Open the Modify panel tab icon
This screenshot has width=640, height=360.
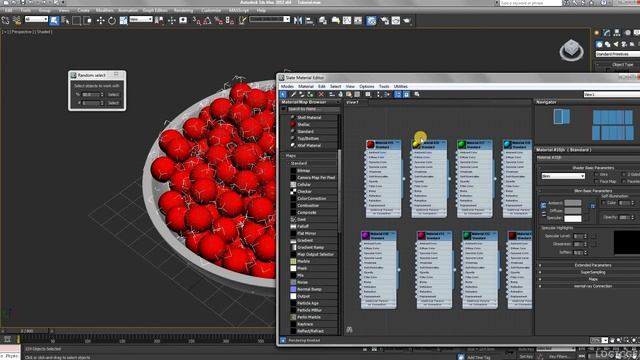607,33
